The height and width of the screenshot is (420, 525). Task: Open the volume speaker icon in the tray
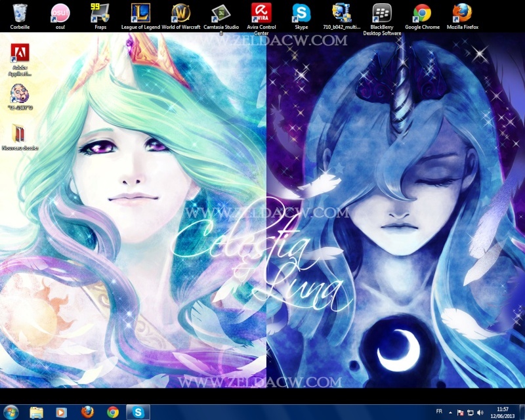pos(480,413)
